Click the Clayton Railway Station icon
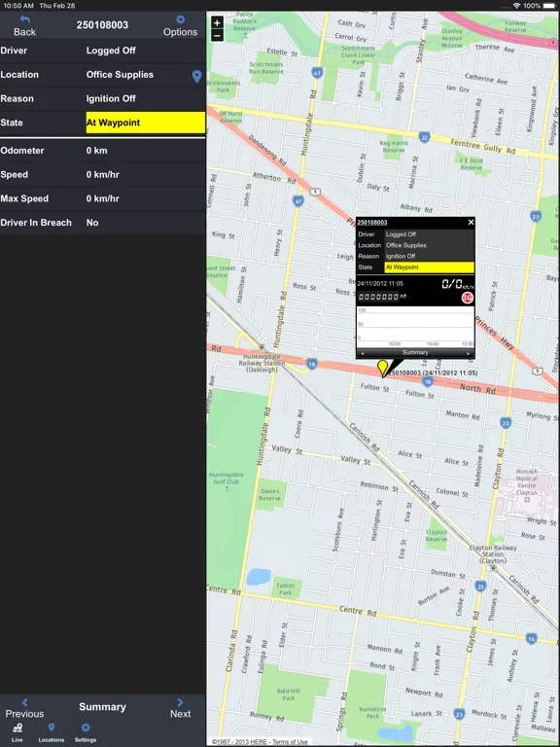560x747 pixels. click(x=494, y=568)
